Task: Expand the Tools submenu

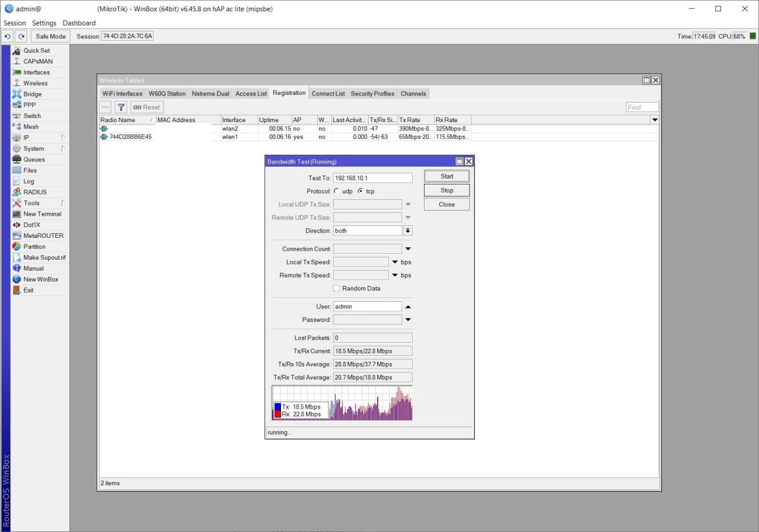Action: point(63,203)
